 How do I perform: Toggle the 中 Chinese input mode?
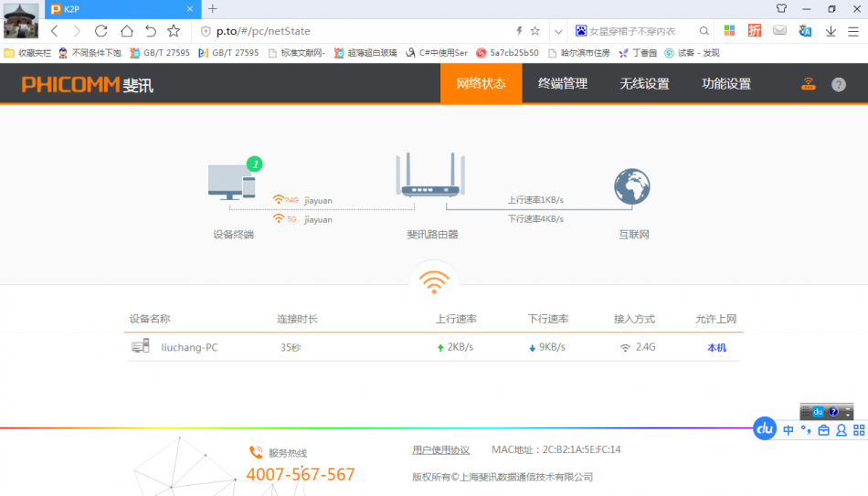click(789, 430)
